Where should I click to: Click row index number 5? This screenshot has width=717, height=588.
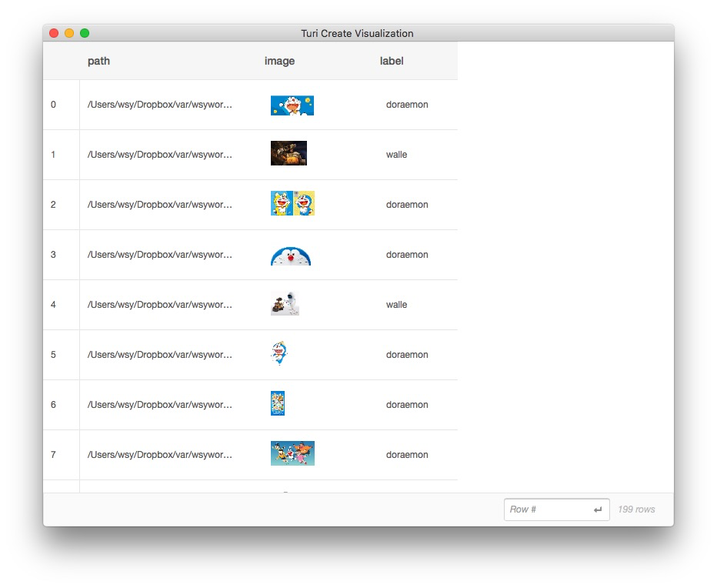53,355
